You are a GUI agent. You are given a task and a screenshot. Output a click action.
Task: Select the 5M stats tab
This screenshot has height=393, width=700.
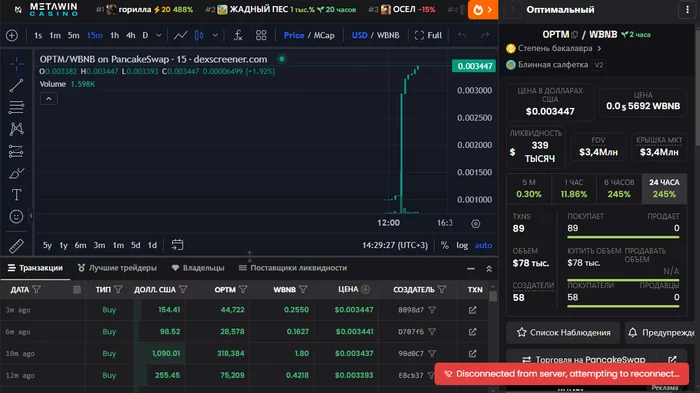tap(529, 188)
